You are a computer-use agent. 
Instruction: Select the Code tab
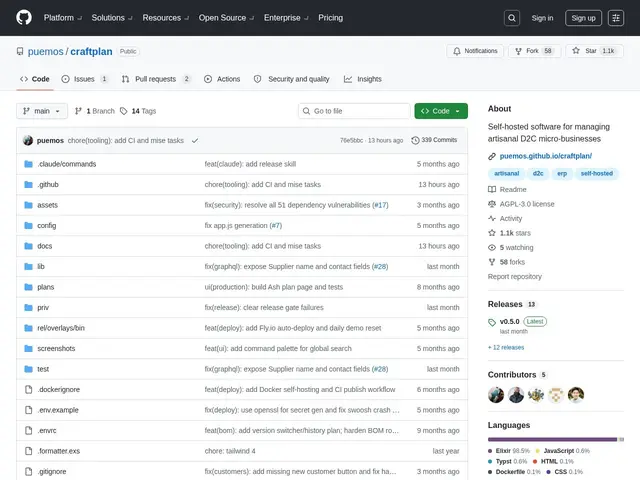pos(35,79)
